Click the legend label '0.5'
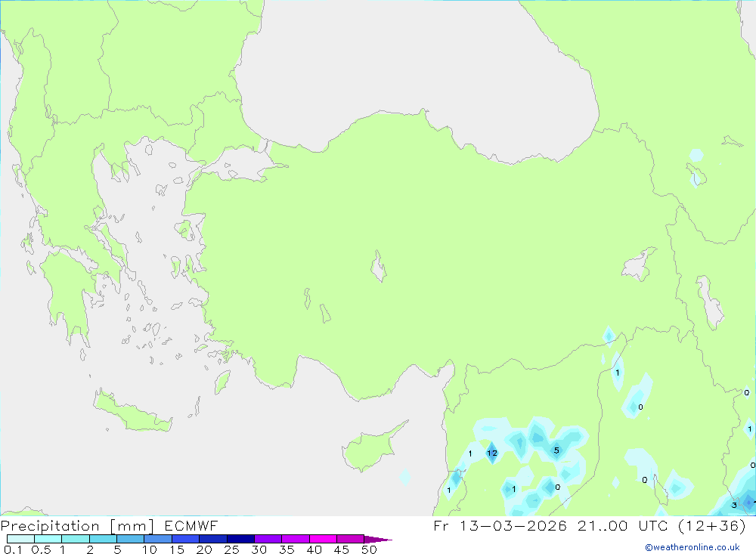 [41, 549]
